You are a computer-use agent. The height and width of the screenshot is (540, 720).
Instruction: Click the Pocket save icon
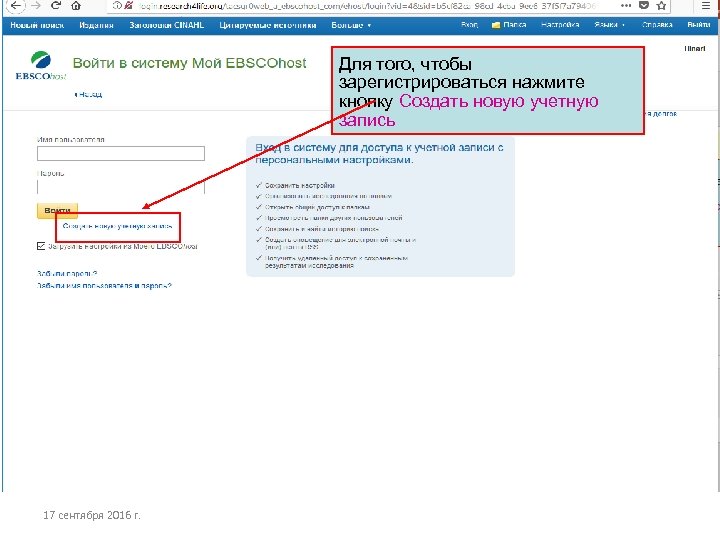[x=644, y=6]
